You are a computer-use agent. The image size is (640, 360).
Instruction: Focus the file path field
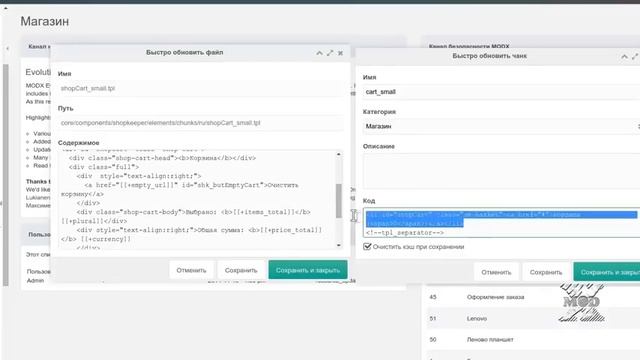pos(200,123)
